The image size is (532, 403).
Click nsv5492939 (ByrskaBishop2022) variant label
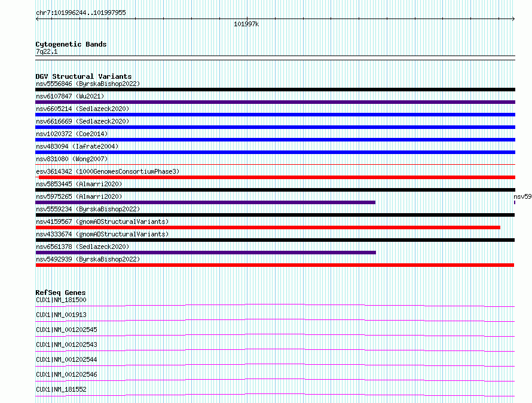click(x=88, y=259)
